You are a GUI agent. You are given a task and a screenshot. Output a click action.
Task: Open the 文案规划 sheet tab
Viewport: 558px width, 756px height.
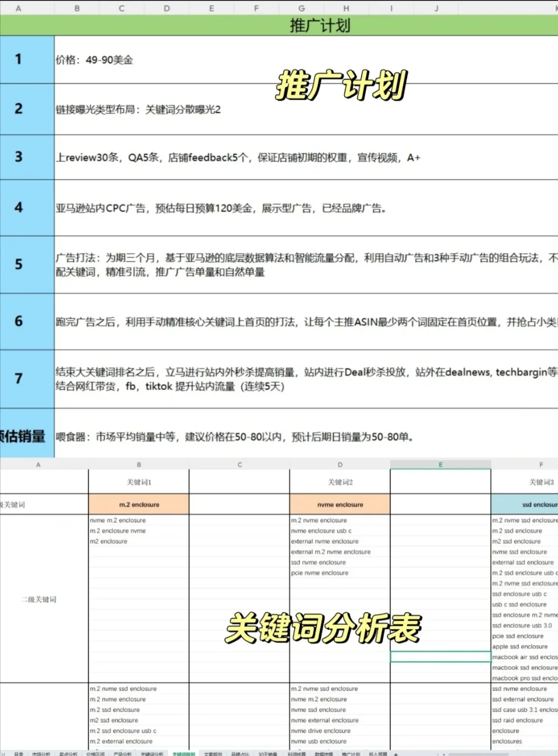213,754
